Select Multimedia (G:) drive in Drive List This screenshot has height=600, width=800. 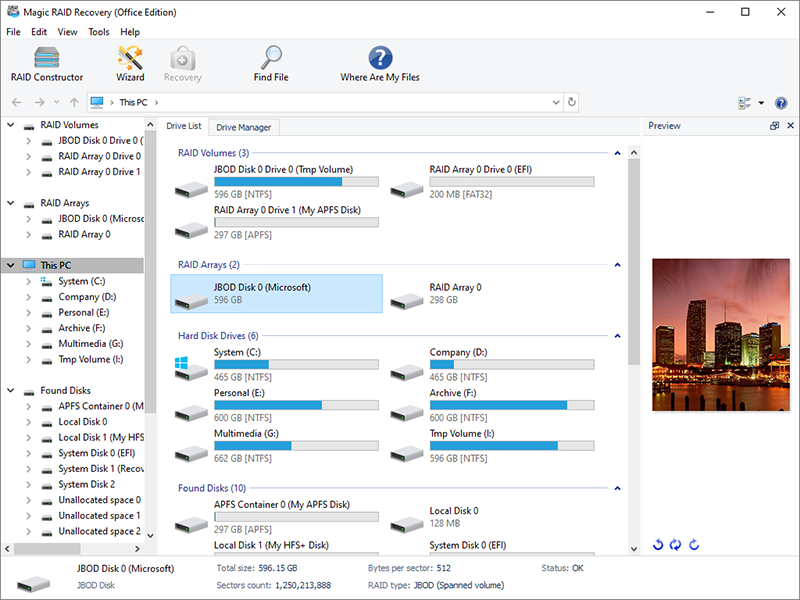click(x=276, y=446)
